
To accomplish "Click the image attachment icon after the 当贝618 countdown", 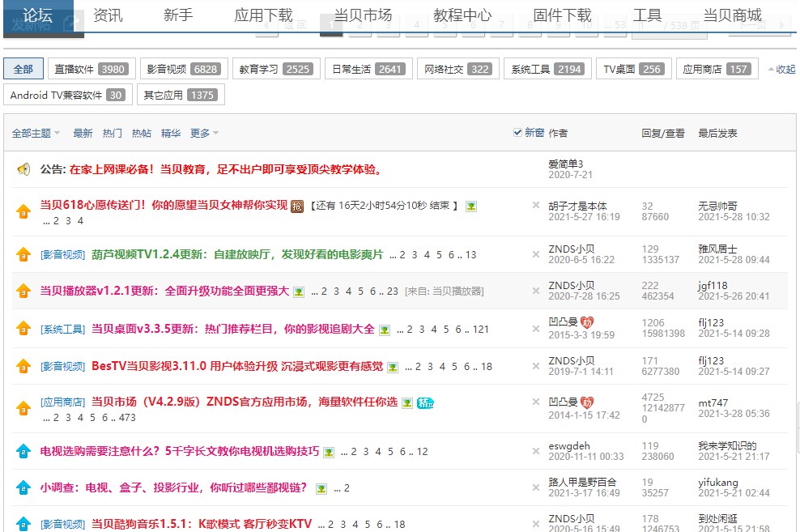I will point(471,206).
